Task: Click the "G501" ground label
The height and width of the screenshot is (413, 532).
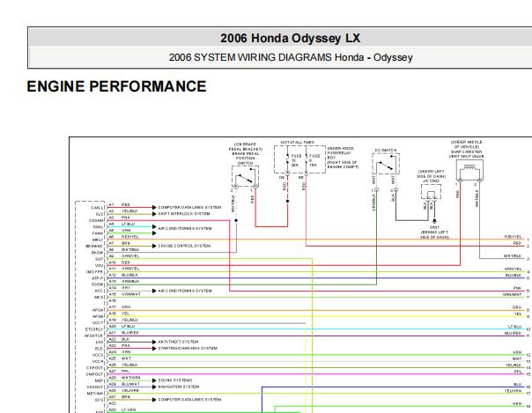Action: point(434,227)
